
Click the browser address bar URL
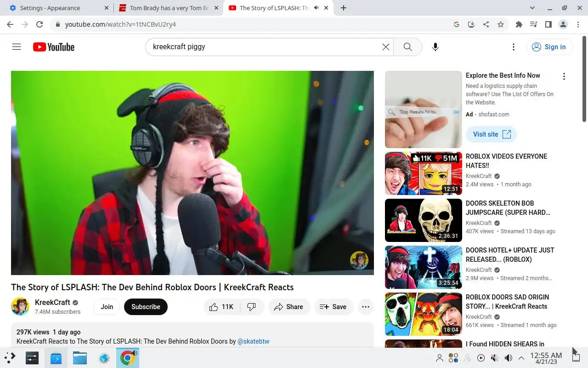pos(120,24)
